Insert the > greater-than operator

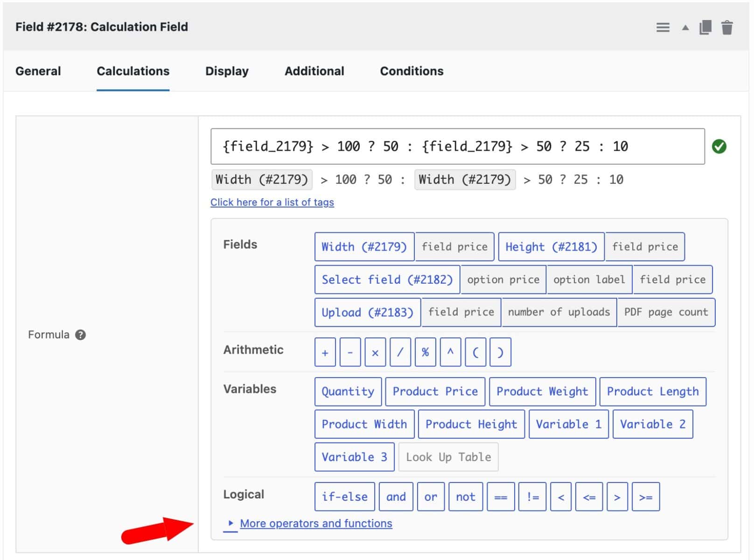pos(617,497)
